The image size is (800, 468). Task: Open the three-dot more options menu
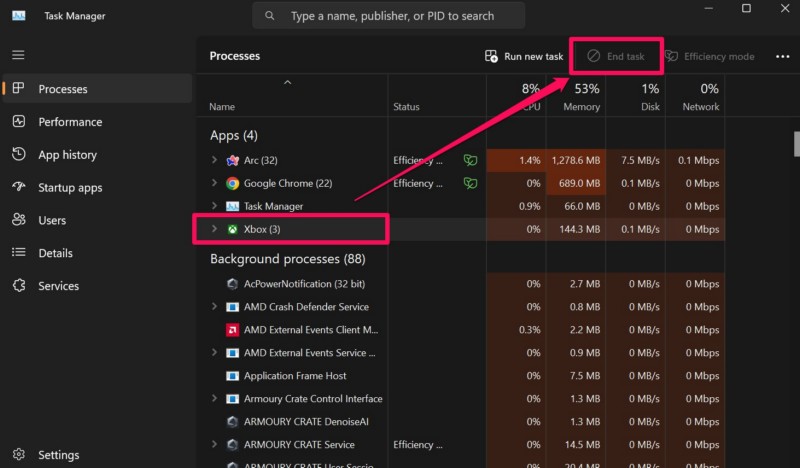tap(783, 57)
